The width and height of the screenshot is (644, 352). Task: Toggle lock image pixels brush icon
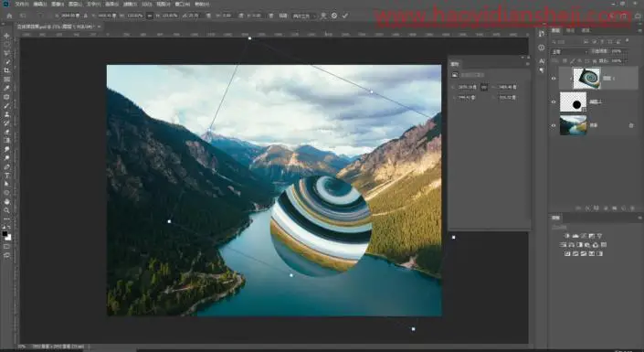pyautogui.click(x=574, y=61)
